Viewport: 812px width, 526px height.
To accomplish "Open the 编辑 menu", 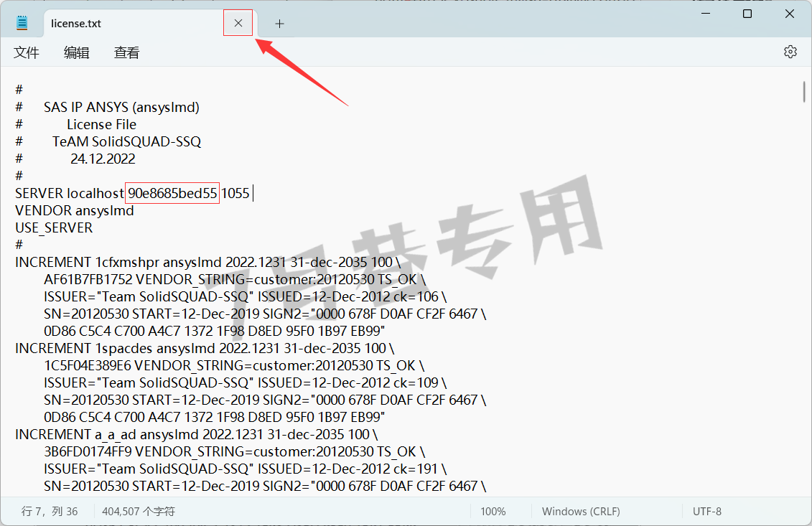I will click(77, 52).
